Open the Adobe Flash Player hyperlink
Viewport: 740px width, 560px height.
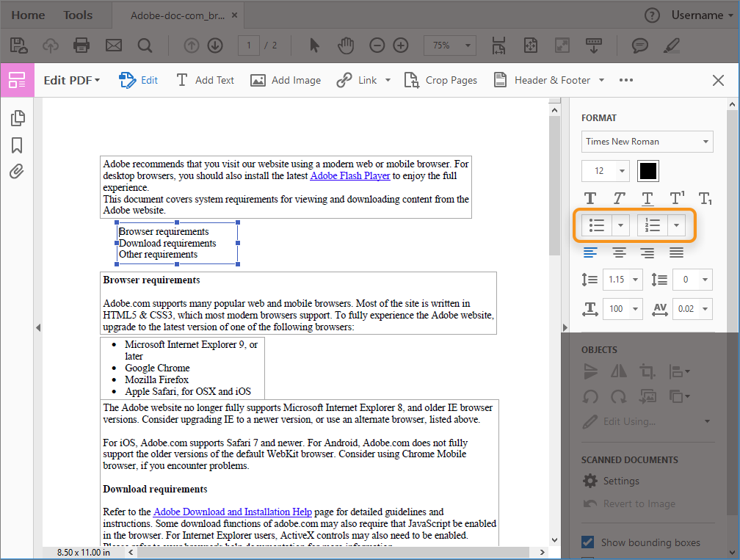pyautogui.click(x=349, y=175)
